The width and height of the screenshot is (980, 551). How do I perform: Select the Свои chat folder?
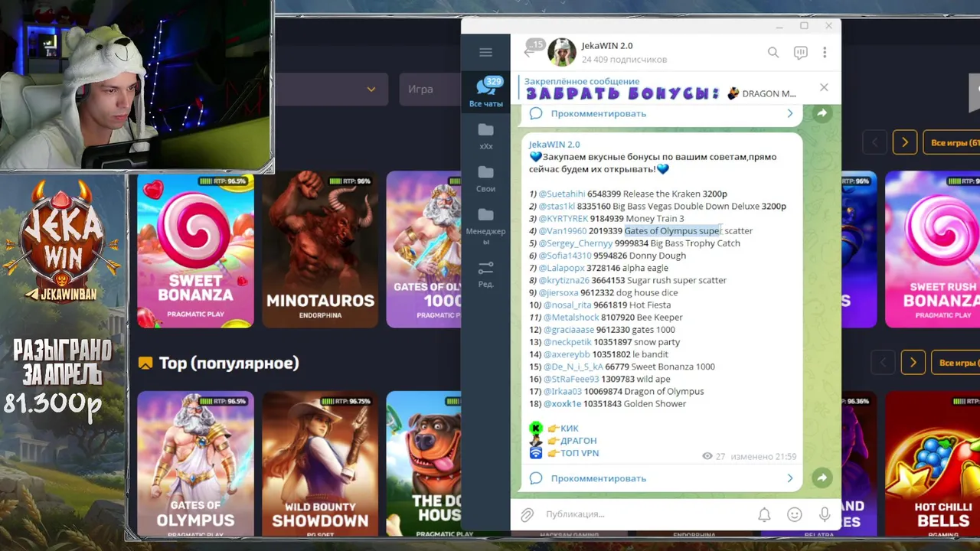point(486,179)
